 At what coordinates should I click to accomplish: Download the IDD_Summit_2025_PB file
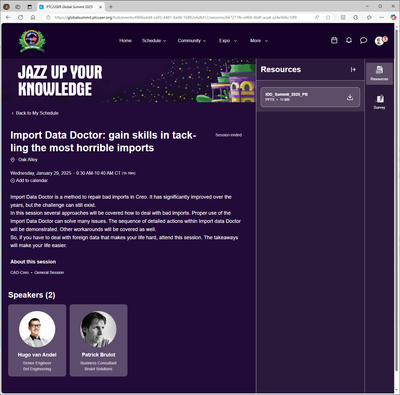pos(350,97)
